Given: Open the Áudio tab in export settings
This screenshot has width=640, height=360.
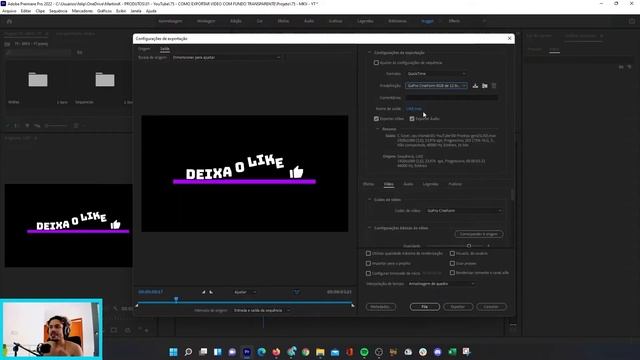Looking at the screenshot, I should [408, 184].
